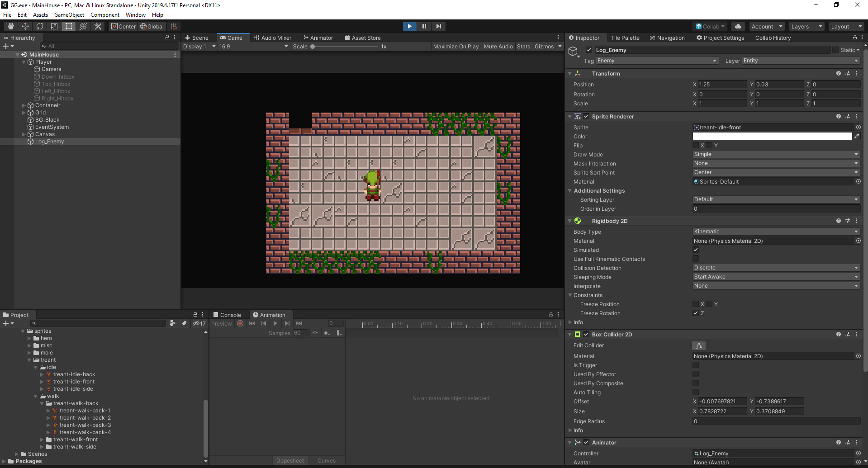
Task: Open the GameObject menu
Action: click(69, 15)
